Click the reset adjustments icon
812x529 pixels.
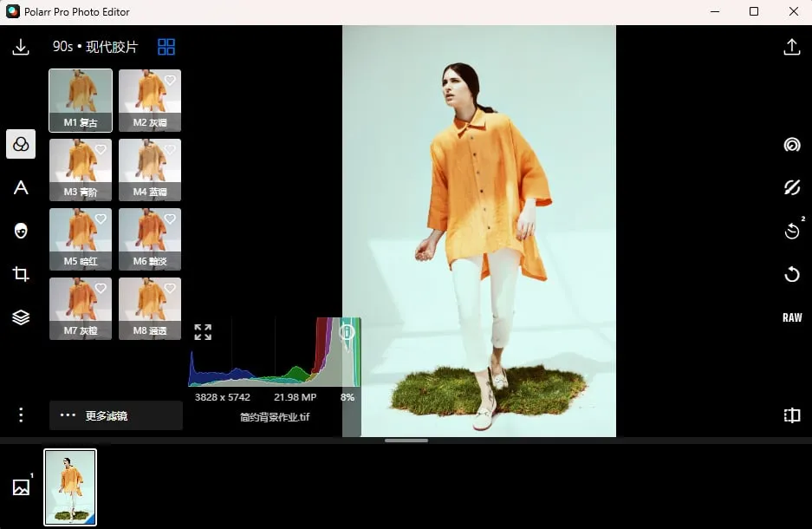(x=791, y=275)
